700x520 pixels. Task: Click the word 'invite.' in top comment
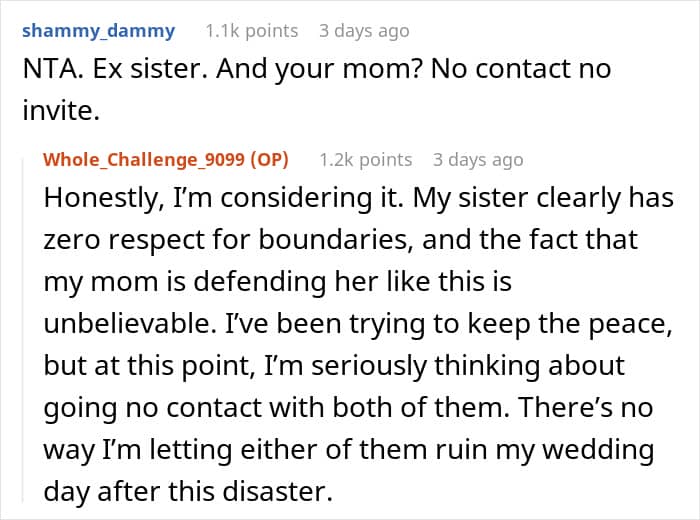pyautogui.click(x=61, y=111)
